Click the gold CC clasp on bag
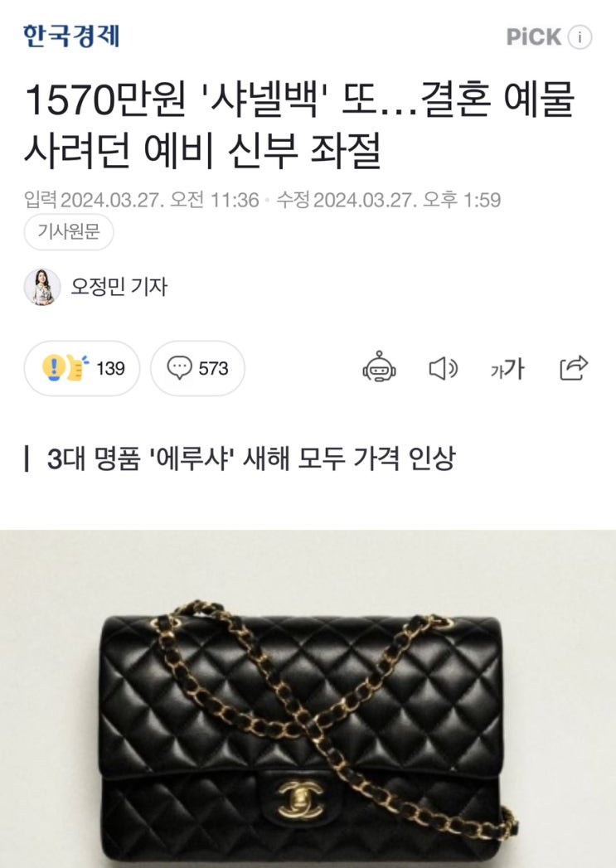Screen dimensions: 616x868 pos(299,799)
